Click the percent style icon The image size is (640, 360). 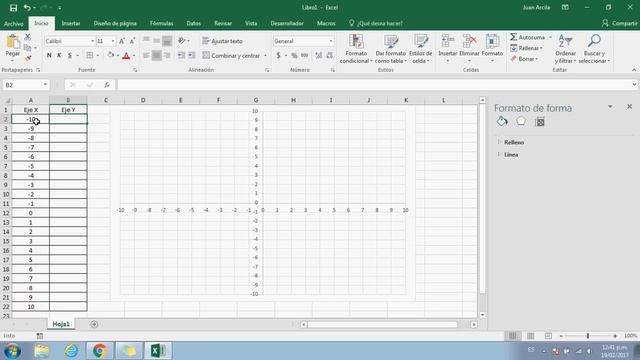click(x=294, y=55)
